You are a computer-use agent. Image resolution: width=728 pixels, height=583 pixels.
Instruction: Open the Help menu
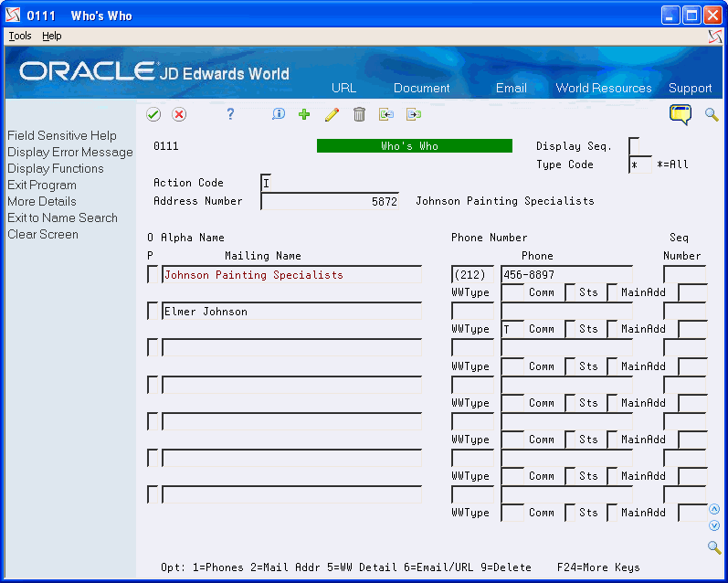(x=51, y=36)
